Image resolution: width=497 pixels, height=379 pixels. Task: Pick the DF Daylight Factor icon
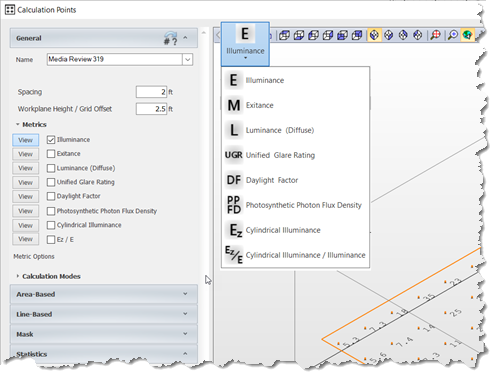pos(234,180)
